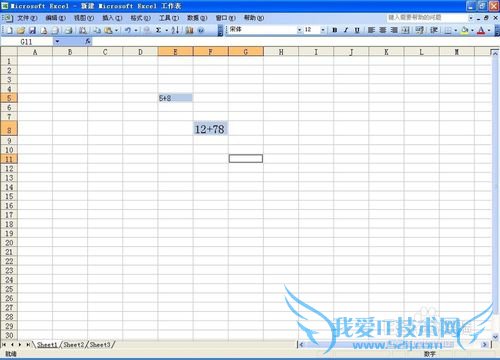This screenshot has width=500, height=360.
Task: Open paste options dropdown arrow
Action: click(x=116, y=30)
